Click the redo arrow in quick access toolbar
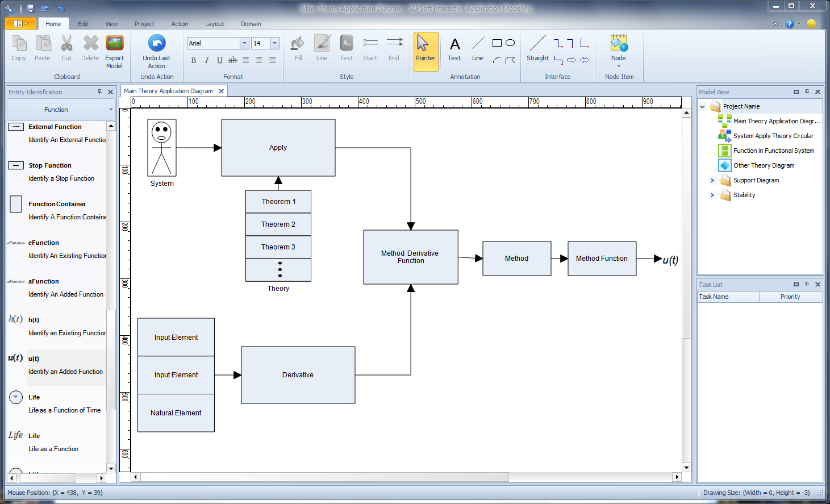The image size is (830, 504). tap(61, 9)
